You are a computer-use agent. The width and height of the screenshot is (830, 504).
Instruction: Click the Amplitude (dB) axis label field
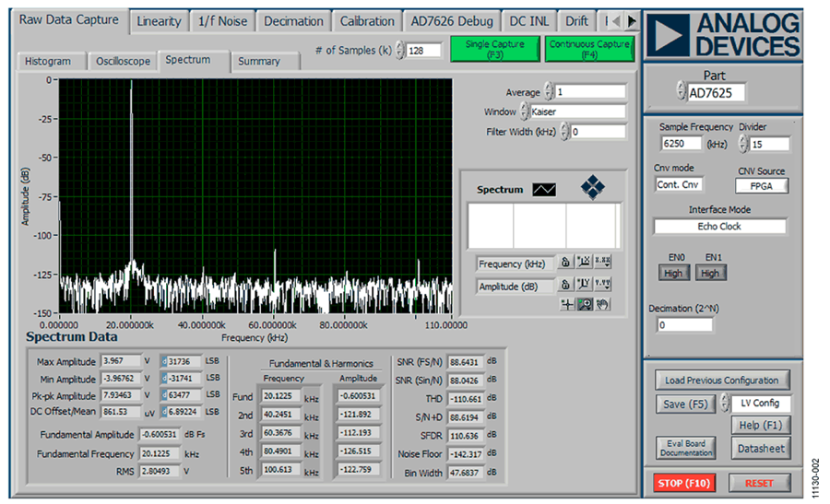click(515, 287)
